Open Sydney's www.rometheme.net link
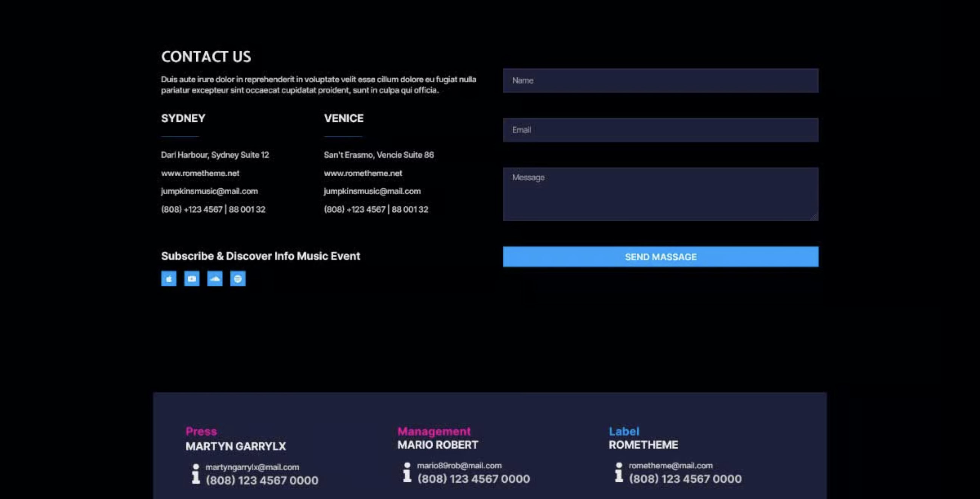 [x=200, y=174]
